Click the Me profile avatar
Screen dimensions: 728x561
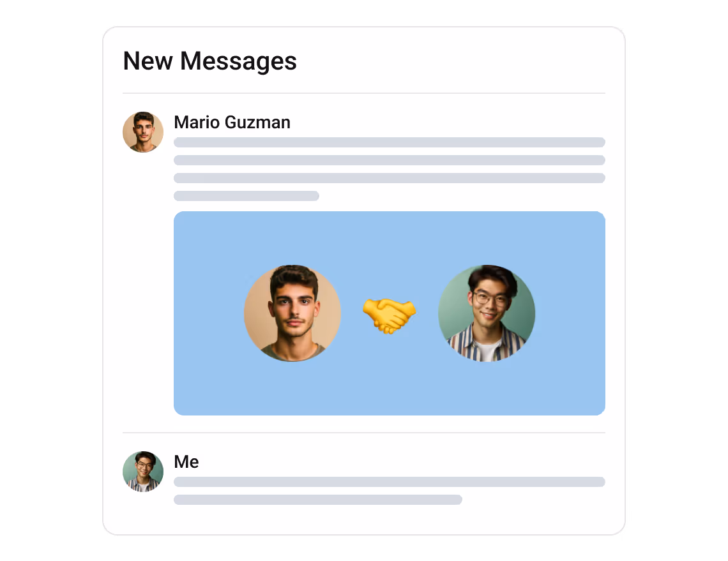143,472
